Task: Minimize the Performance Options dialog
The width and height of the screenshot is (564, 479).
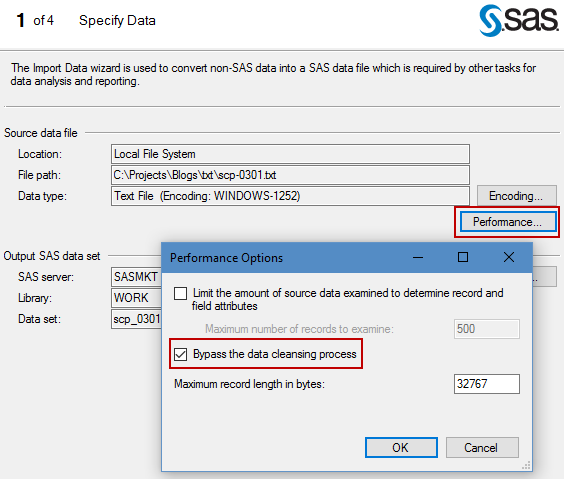Action: [418, 257]
